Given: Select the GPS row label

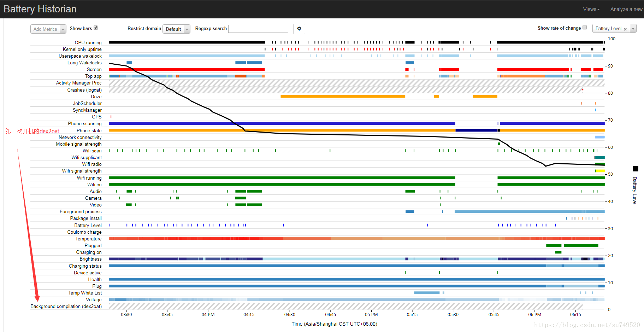Looking at the screenshot, I should tap(97, 117).
